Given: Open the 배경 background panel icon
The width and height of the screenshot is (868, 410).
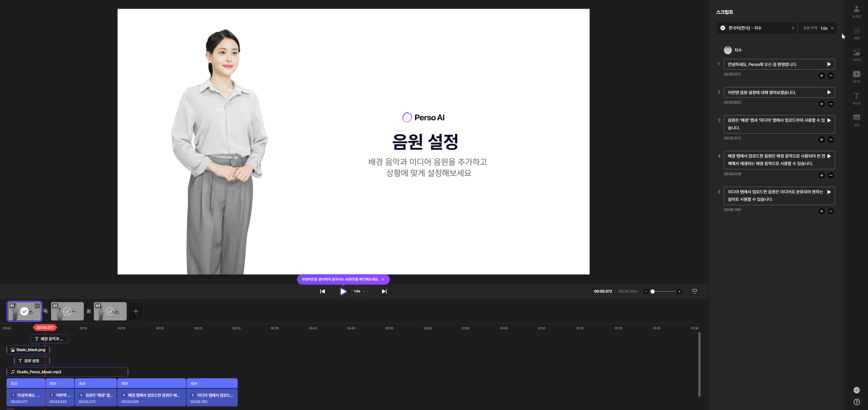Looking at the screenshot, I should (856, 33).
